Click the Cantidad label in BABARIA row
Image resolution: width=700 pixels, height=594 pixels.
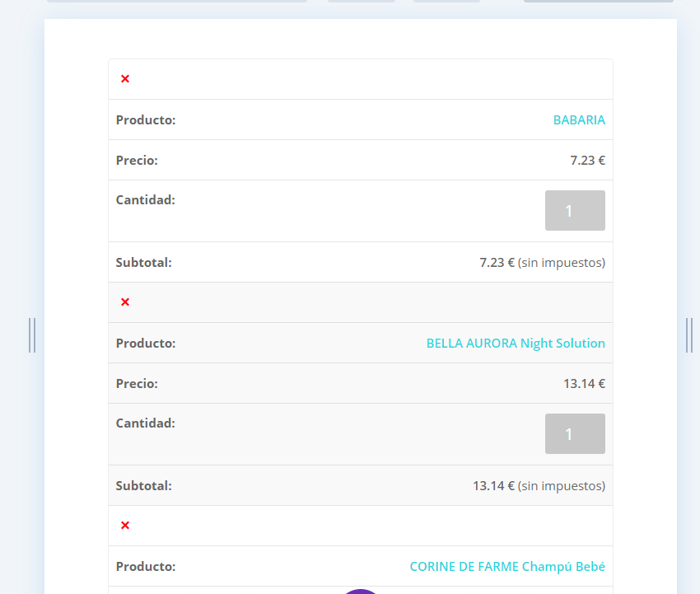pos(146,200)
